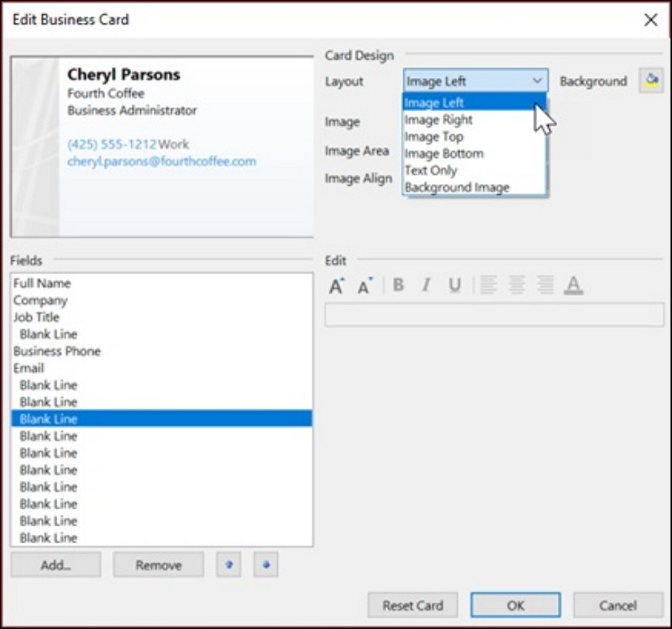The image size is (672, 629).
Task: Click the move field up arrow
Action: pyautogui.click(x=228, y=564)
